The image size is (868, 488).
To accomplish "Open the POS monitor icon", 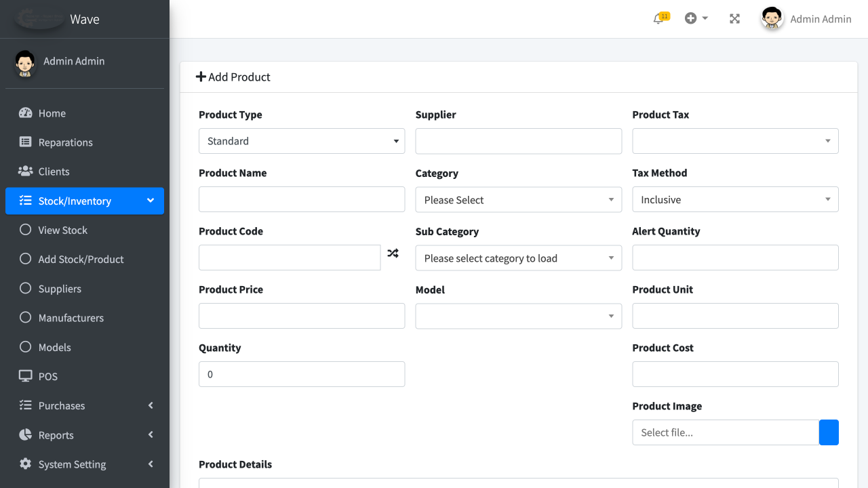I will [25, 375].
